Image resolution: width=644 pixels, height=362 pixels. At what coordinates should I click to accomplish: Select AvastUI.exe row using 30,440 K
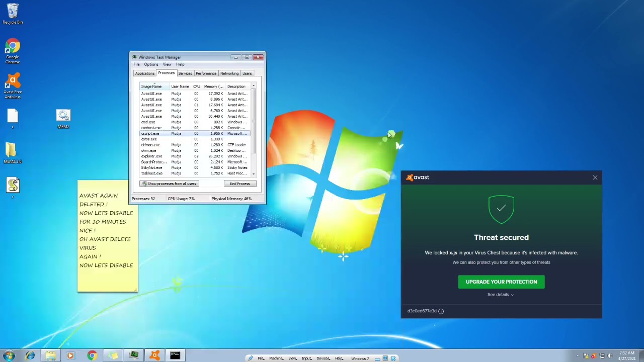(195, 116)
